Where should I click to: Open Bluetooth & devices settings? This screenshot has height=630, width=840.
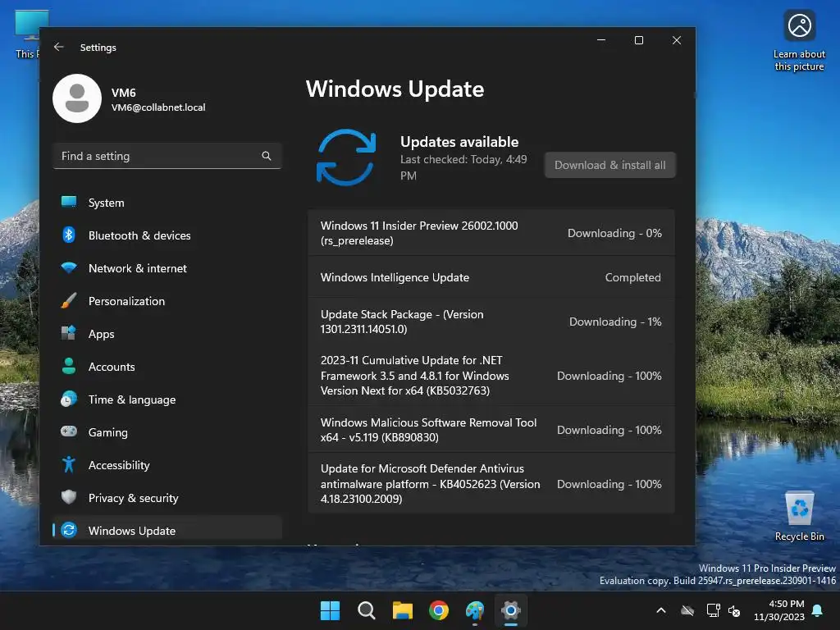coord(167,235)
